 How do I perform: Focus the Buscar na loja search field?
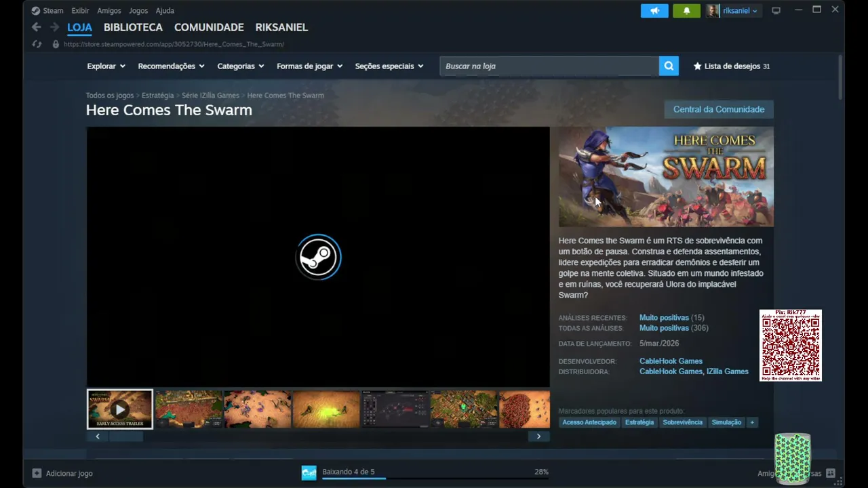coord(549,66)
